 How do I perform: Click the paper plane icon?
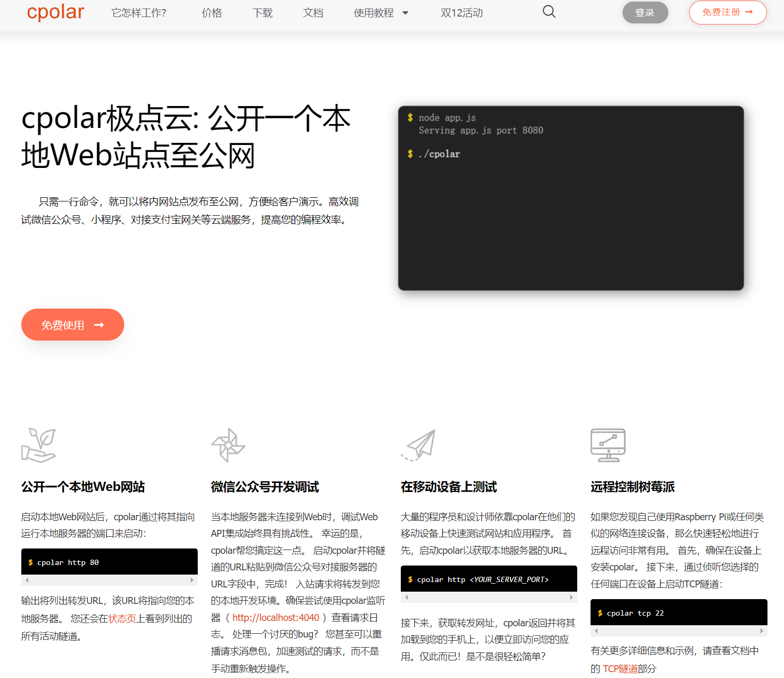coord(418,445)
